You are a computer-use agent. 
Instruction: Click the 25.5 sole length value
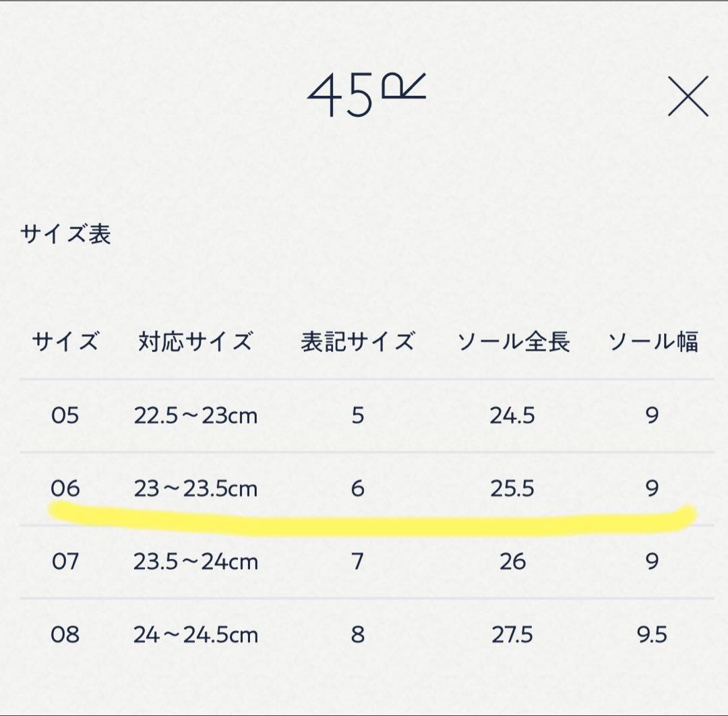512,488
